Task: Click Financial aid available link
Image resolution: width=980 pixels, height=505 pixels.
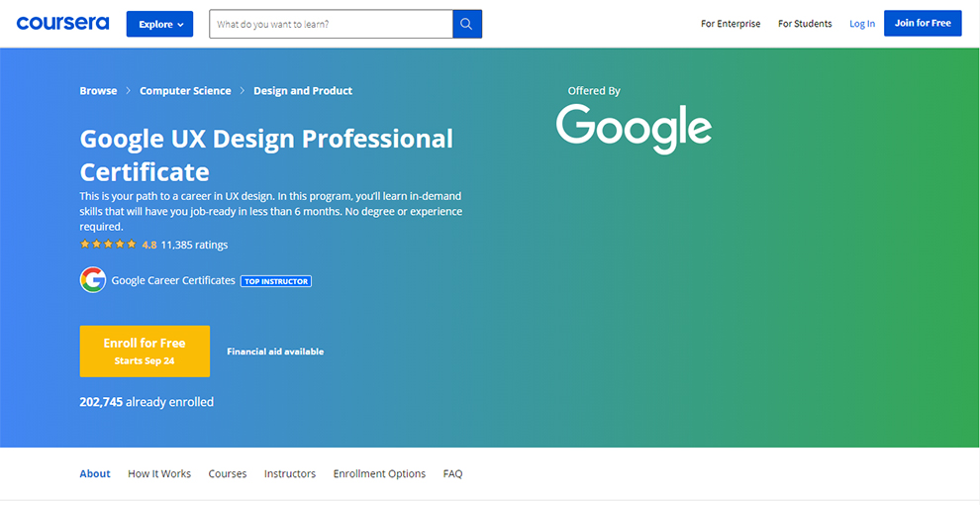Action: (x=275, y=352)
